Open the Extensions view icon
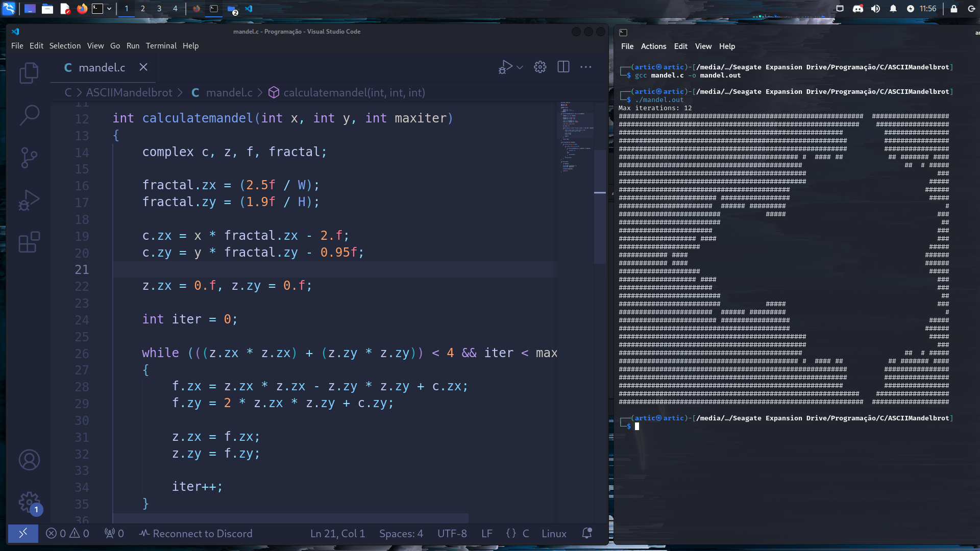 click(x=29, y=242)
